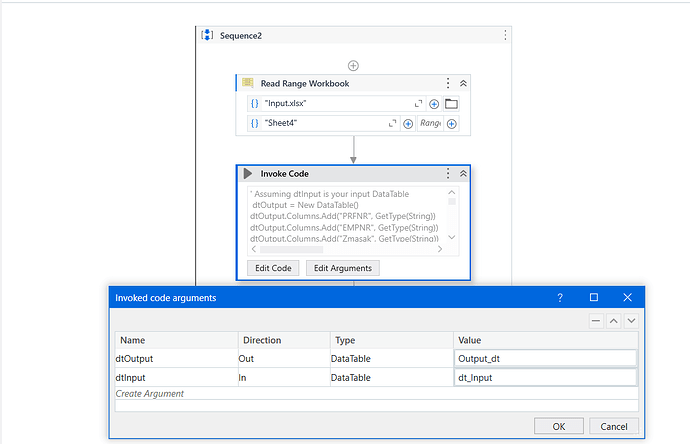Click the Read Range Workbook title

click(305, 84)
